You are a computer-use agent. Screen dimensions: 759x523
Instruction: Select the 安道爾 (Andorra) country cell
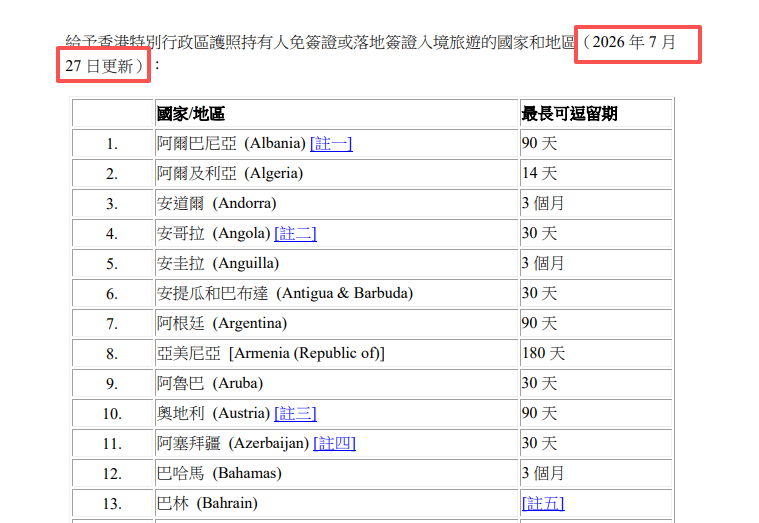pos(337,203)
